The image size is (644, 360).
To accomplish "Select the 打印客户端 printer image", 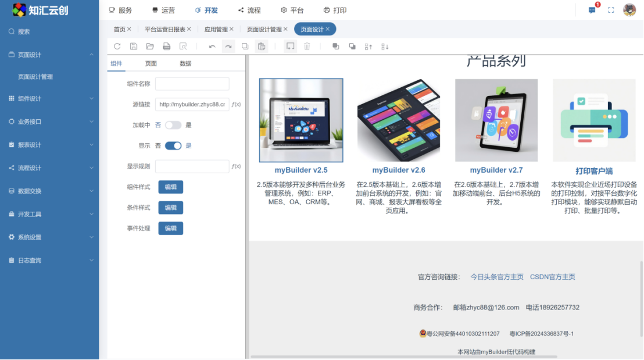I will pyautogui.click(x=594, y=120).
